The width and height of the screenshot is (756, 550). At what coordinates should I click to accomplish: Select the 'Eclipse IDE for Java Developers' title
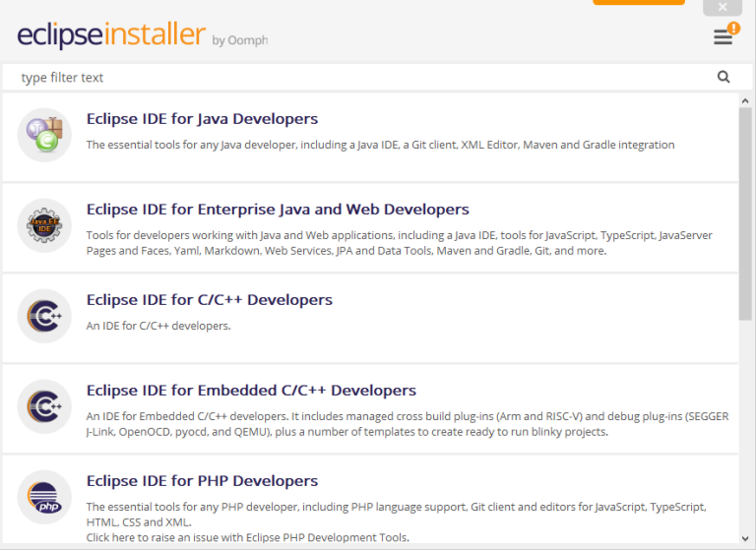pyautogui.click(x=202, y=119)
